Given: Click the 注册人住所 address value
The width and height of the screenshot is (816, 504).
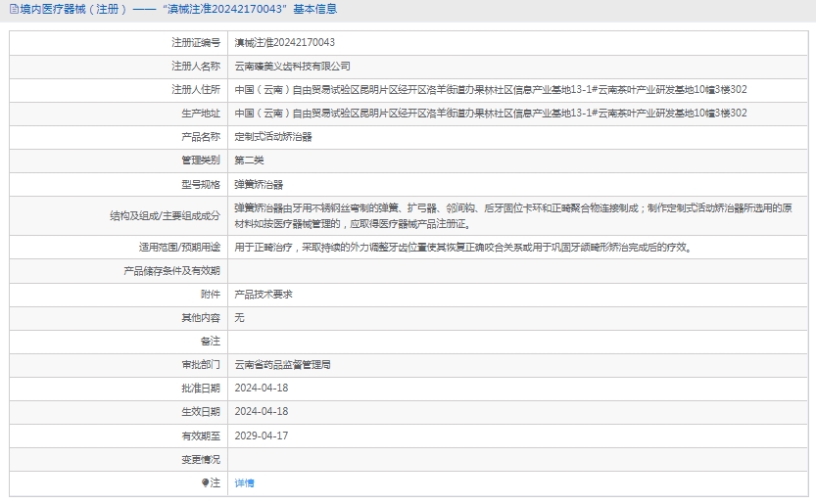Looking at the screenshot, I should coord(490,90).
